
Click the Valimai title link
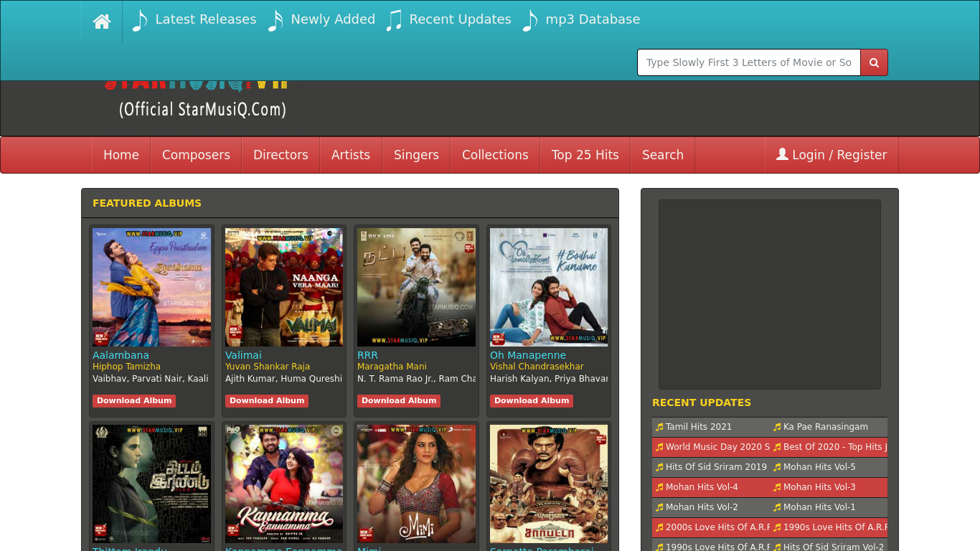click(243, 355)
